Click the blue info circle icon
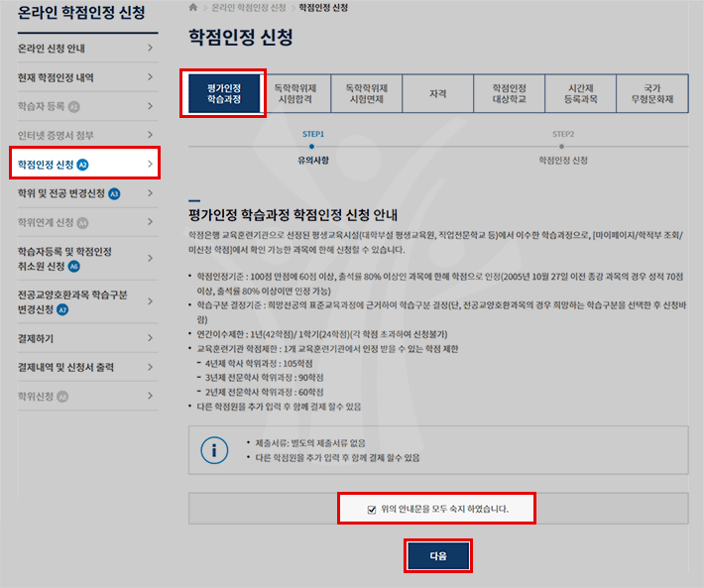This screenshot has height=588, width=704. (x=214, y=449)
